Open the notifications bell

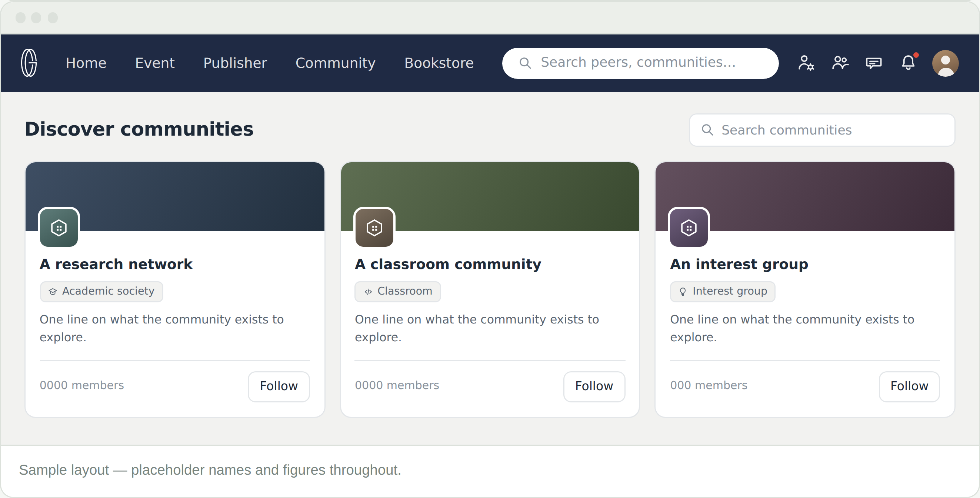coord(909,63)
